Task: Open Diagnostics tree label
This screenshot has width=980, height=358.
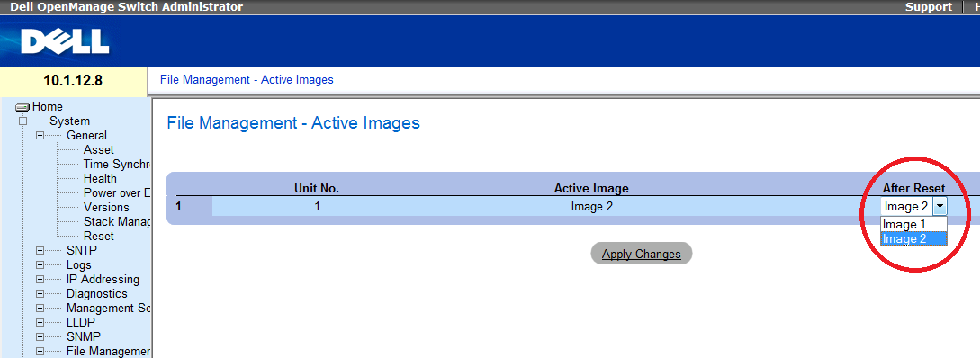Action: pyautogui.click(x=97, y=293)
